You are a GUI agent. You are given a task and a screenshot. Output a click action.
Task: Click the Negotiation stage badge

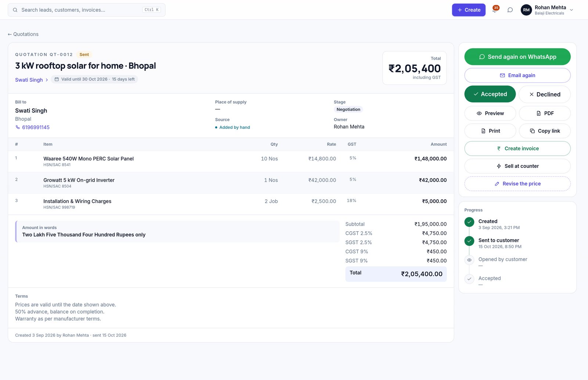348,109
